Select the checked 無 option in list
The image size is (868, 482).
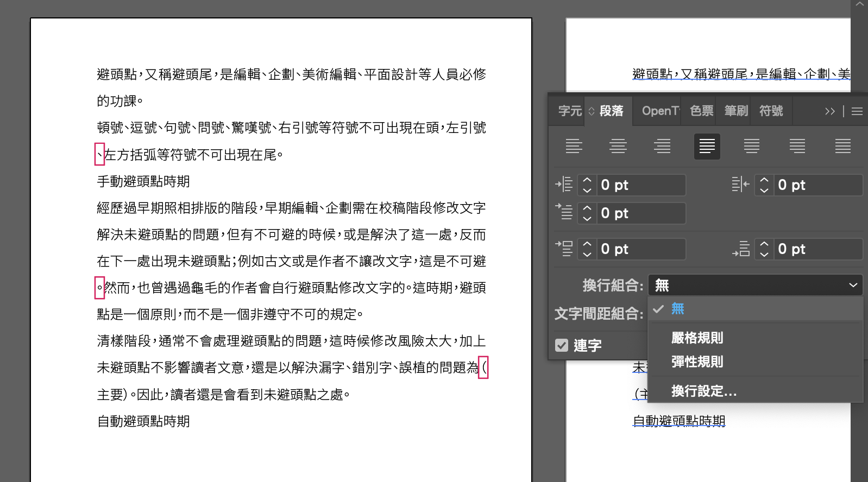click(677, 309)
